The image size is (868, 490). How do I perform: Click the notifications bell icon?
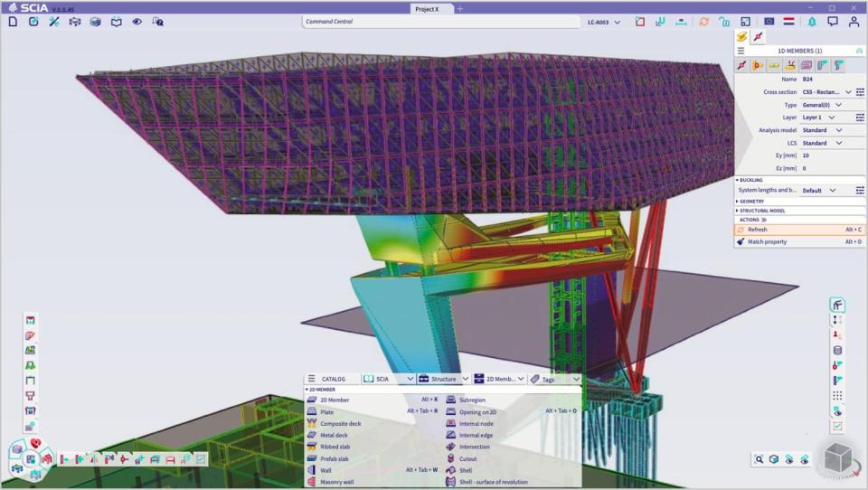(811, 22)
